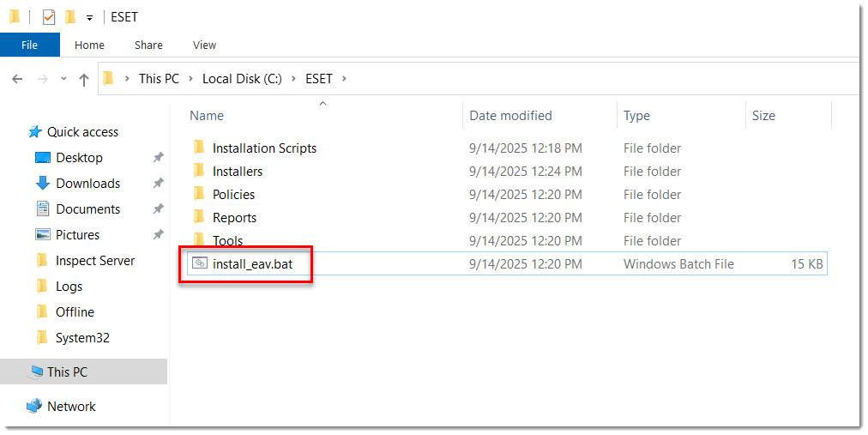Switch to the Share ribbon tab

(x=148, y=45)
